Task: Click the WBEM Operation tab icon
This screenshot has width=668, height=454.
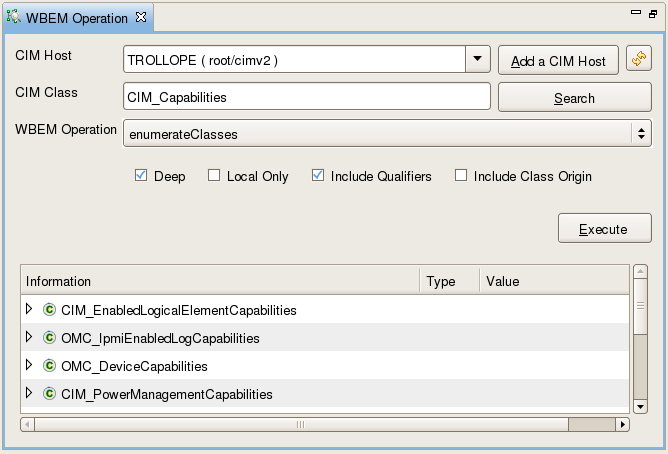Action: tap(13, 17)
